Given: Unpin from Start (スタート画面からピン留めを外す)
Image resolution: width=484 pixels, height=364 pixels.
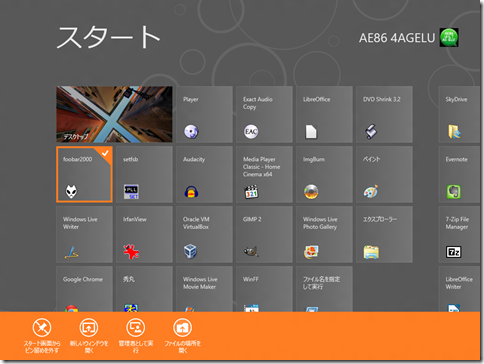Looking at the screenshot, I should click(42, 335).
